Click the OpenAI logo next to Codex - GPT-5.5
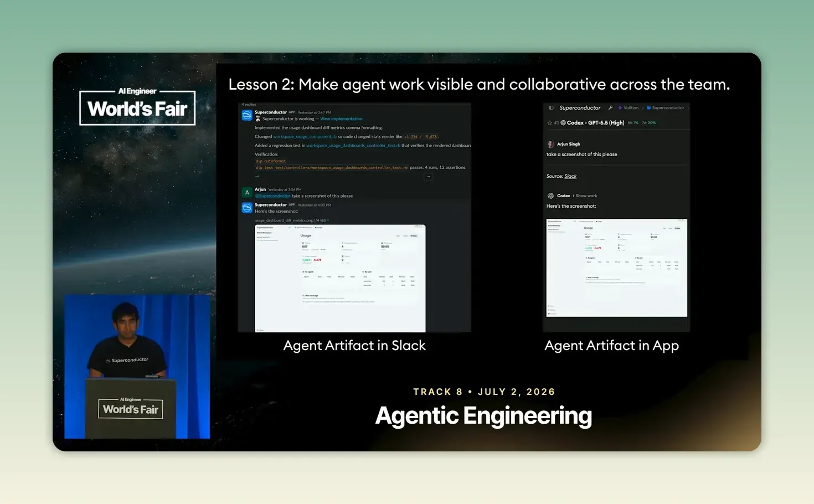The width and height of the screenshot is (814, 504). [x=563, y=123]
